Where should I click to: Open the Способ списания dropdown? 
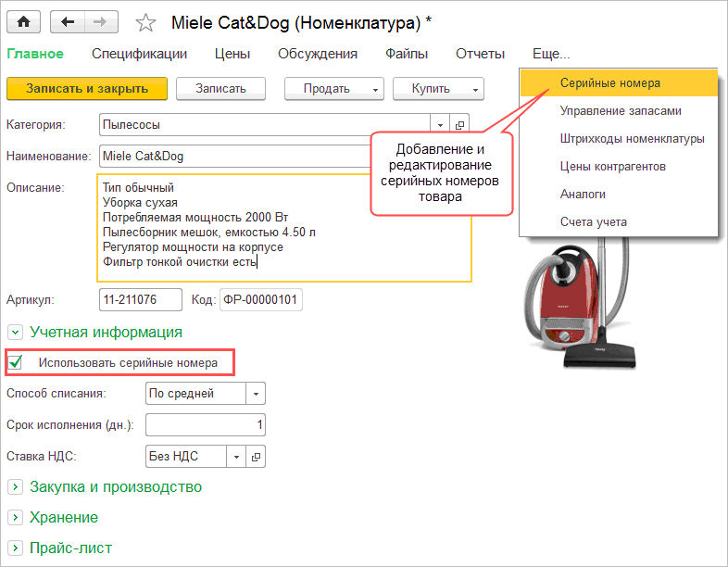(x=256, y=394)
